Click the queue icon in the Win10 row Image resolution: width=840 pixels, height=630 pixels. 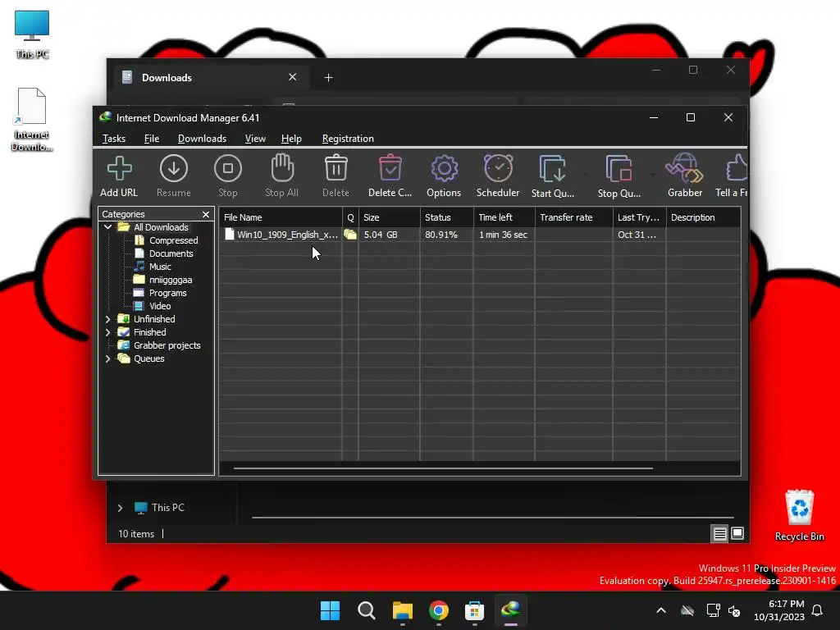click(x=350, y=235)
